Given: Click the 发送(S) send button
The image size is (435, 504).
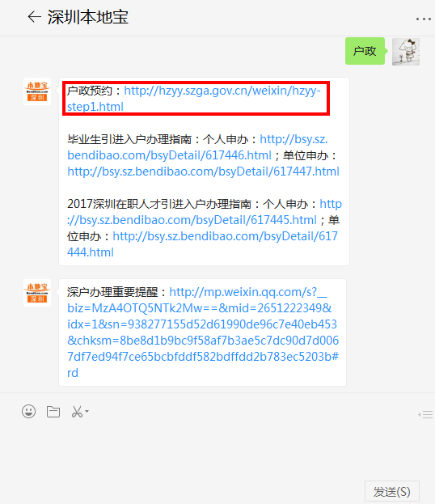Looking at the screenshot, I should tap(392, 492).
